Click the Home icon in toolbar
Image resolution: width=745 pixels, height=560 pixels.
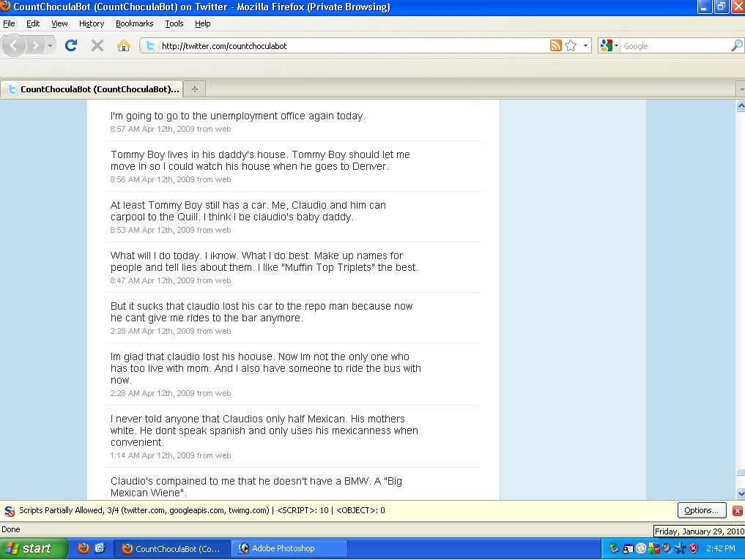[124, 45]
